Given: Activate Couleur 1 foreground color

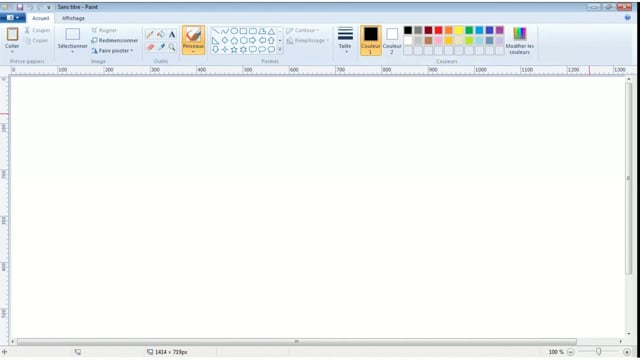Looking at the screenshot, I should click(x=371, y=40).
